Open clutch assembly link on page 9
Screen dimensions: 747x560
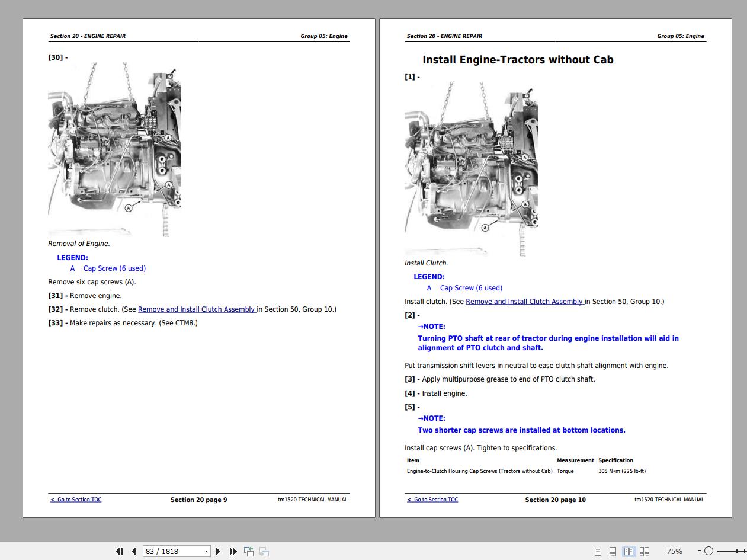click(x=196, y=309)
